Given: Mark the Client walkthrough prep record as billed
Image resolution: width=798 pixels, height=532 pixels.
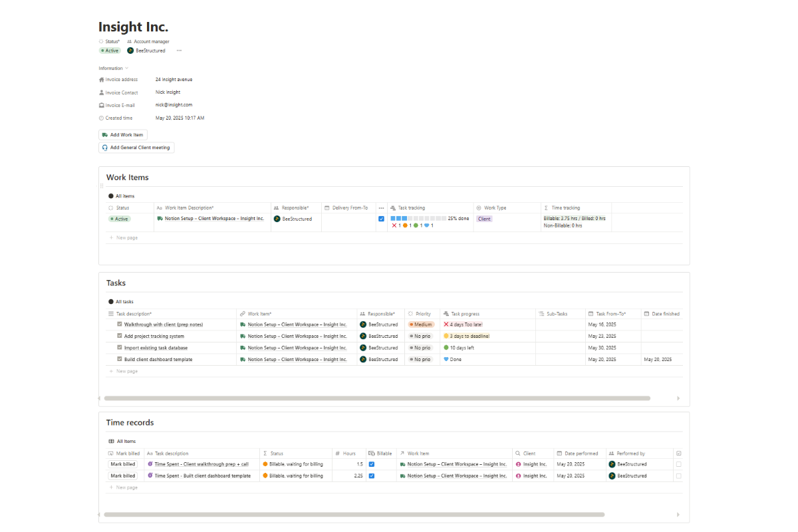Looking at the screenshot, I should tap(123, 464).
